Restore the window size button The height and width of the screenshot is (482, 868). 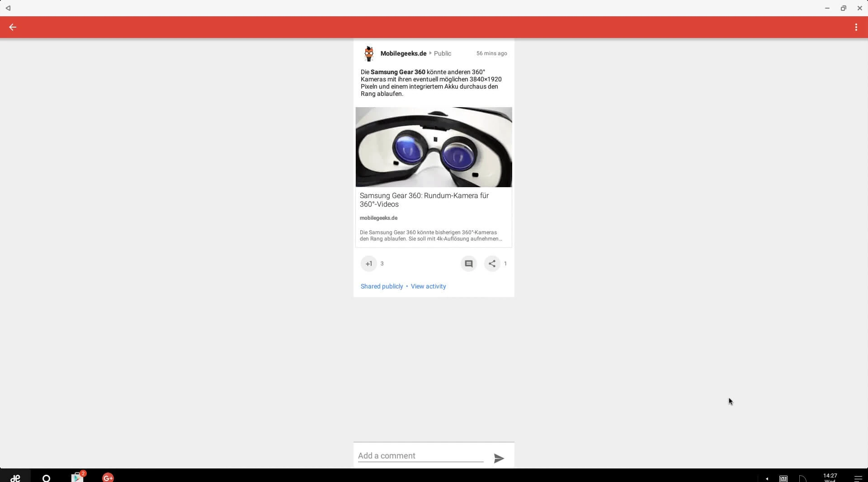coord(843,8)
